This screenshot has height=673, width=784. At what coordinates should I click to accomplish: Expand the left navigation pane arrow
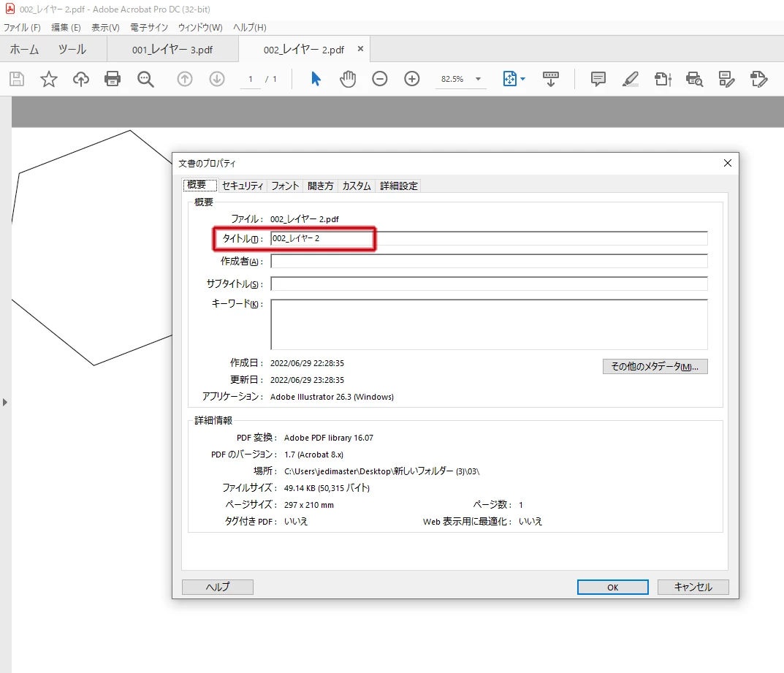(x=4, y=402)
